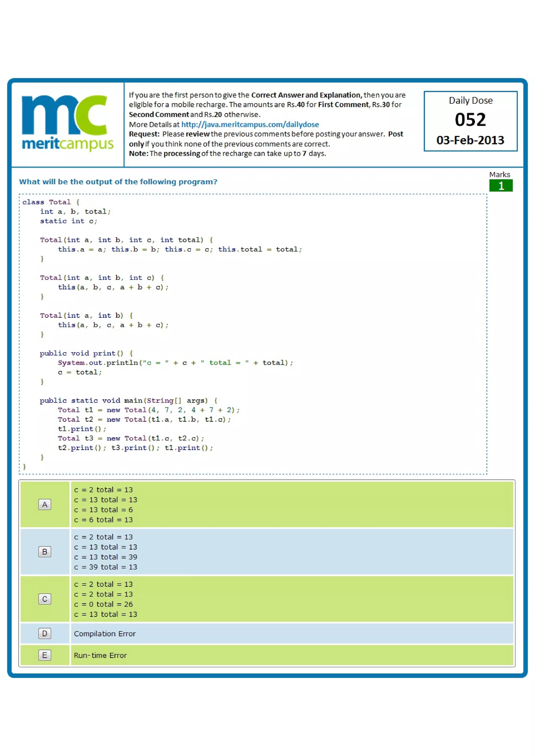Open the java.meritcampus.com/dailydose link
Screen dimensions: 535x756
pyautogui.click(x=250, y=124)
